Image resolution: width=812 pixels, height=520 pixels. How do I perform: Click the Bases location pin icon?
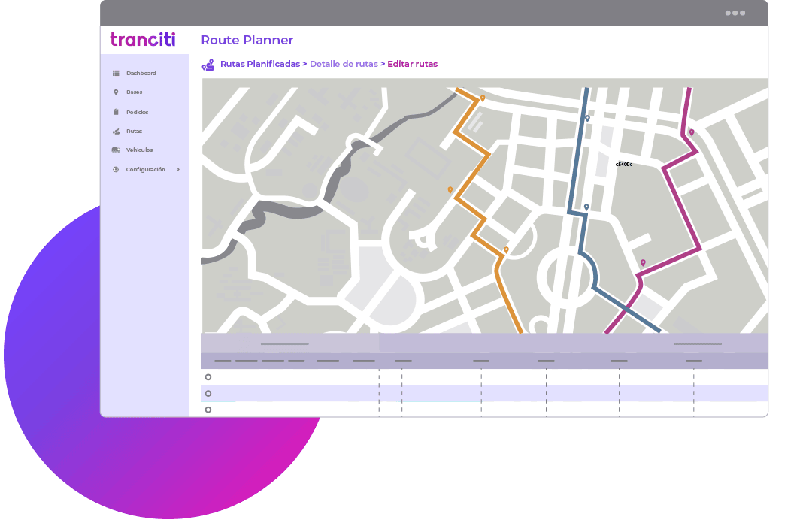(116, 92)
